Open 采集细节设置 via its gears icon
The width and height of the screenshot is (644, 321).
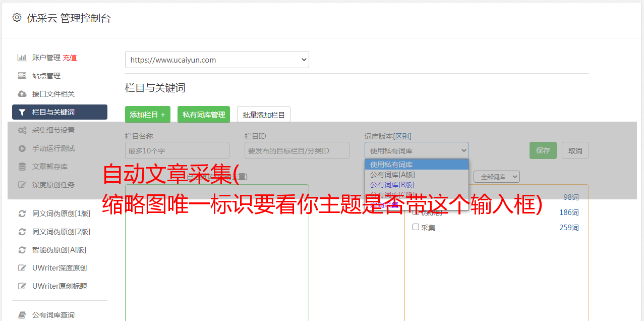click(x=22, y=130)
